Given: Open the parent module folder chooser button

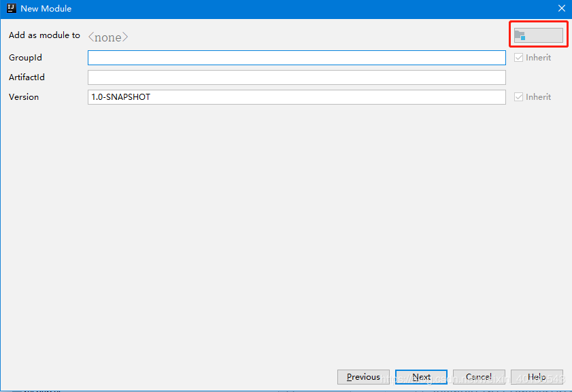Looking at the screenshot, I should tap(538, 35).
